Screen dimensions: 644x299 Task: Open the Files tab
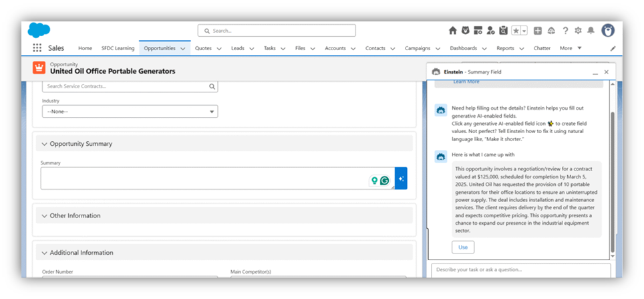tap(300, 48)
